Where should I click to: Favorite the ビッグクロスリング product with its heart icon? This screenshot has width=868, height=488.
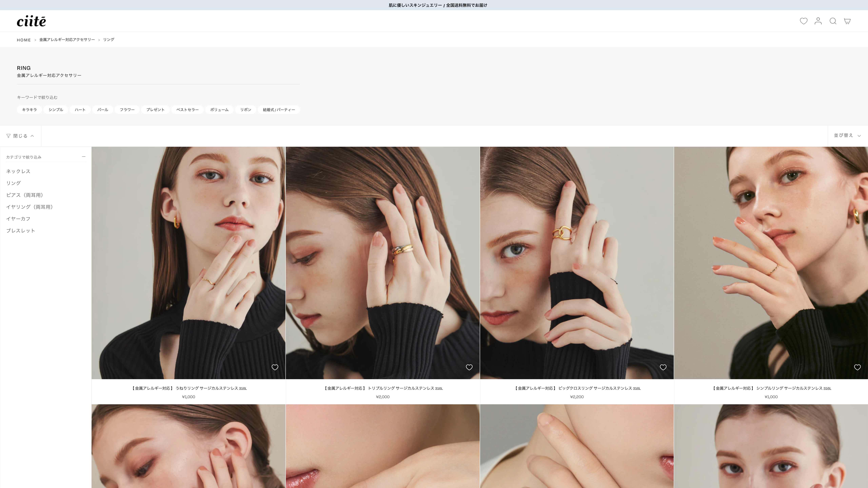tap(663, 367)
